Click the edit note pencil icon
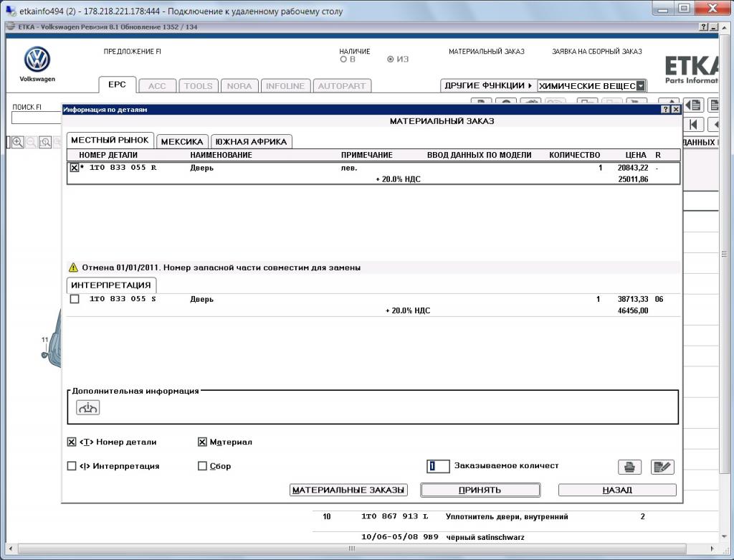The image size is (734, 560). tap(662, 466)
